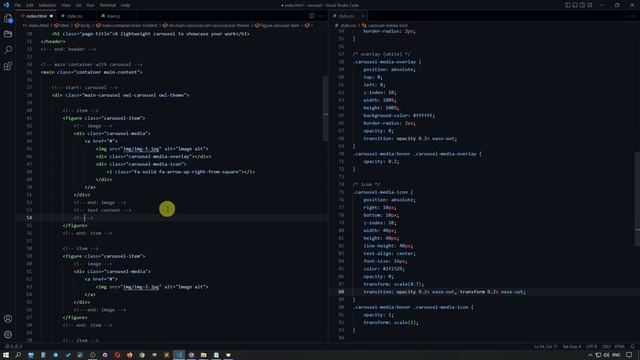The height and width of the screenshot is (360, 640).
Task: Click the Tab Size indicator in status bar
Action: 571,347
